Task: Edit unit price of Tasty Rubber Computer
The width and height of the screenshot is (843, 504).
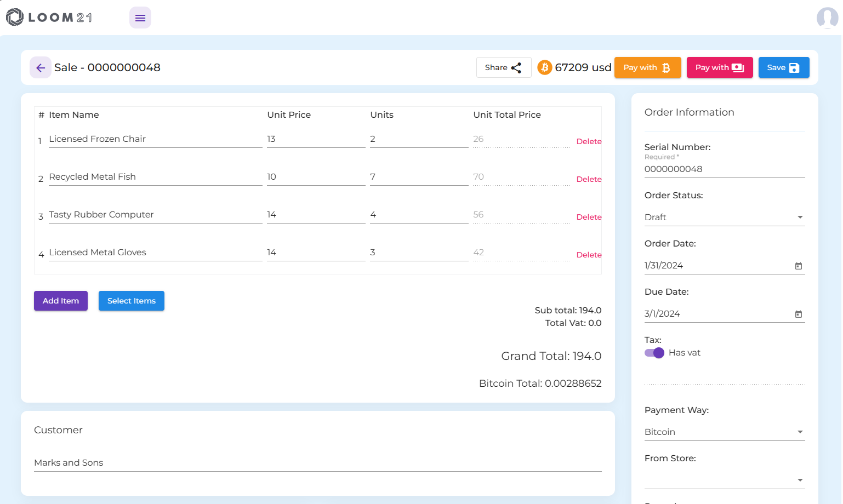Action: (x=316, y=215)
